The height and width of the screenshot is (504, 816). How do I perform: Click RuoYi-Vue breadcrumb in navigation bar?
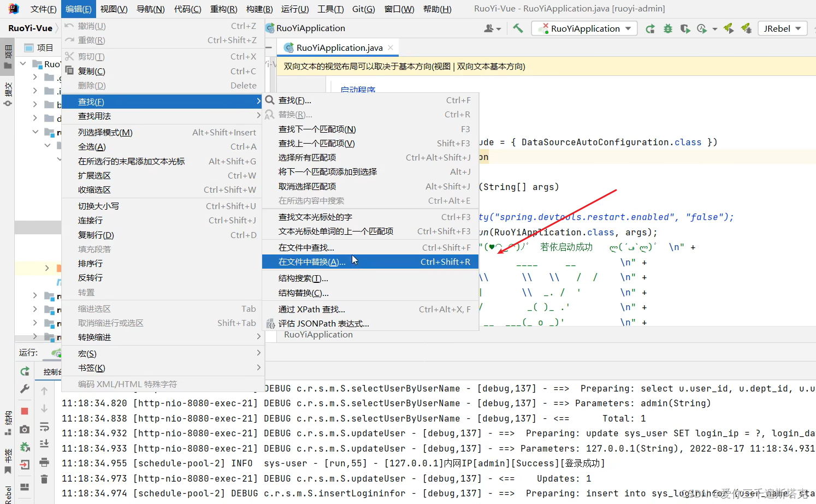(x=30, y=28)
